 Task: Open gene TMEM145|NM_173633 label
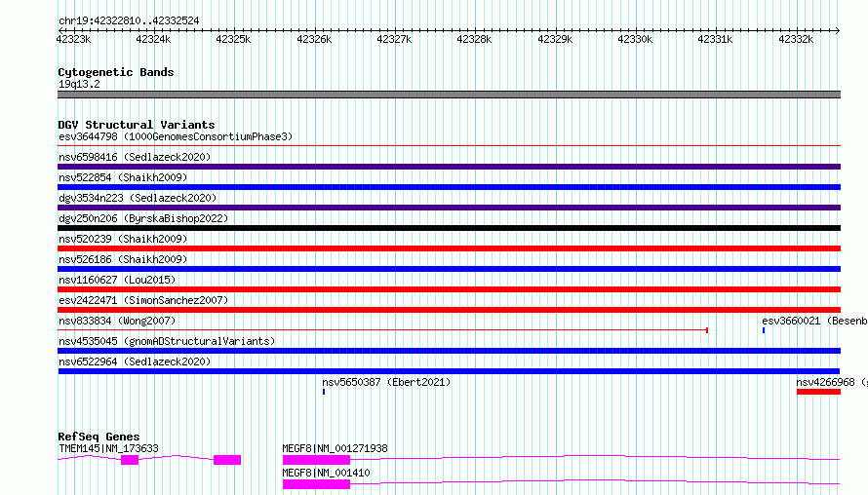(x=108, y=448)
